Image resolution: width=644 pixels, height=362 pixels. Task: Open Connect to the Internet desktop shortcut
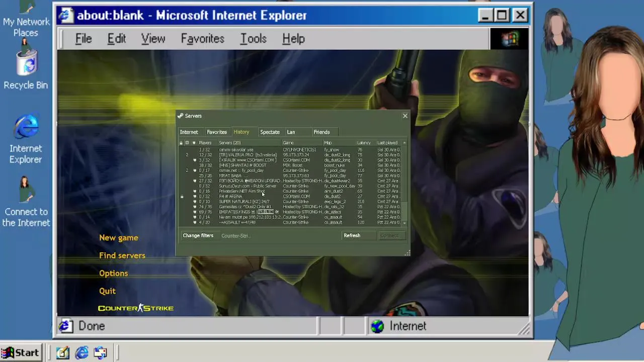pyautogui.click(x=26, y=201)
